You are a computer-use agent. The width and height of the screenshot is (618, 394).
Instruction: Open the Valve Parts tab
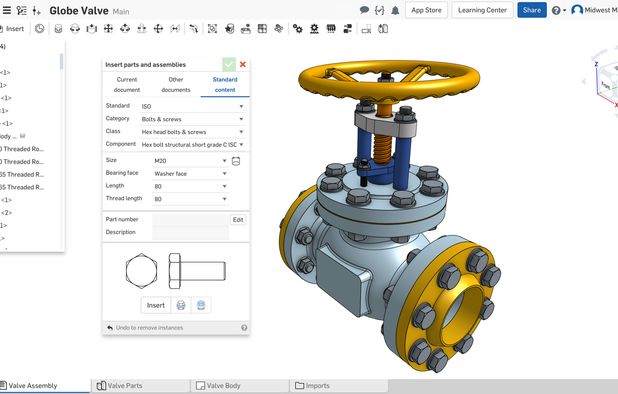point(141,386)
